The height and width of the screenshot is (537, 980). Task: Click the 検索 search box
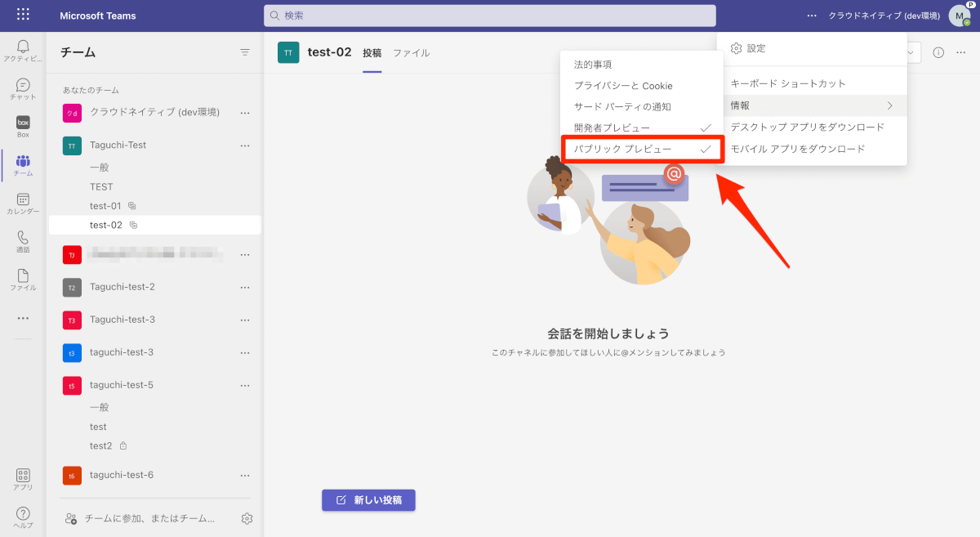click(490, 16)
